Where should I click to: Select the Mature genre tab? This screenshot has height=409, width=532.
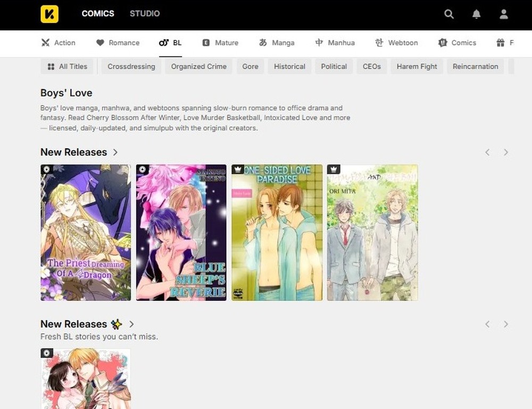coord(221,43)
